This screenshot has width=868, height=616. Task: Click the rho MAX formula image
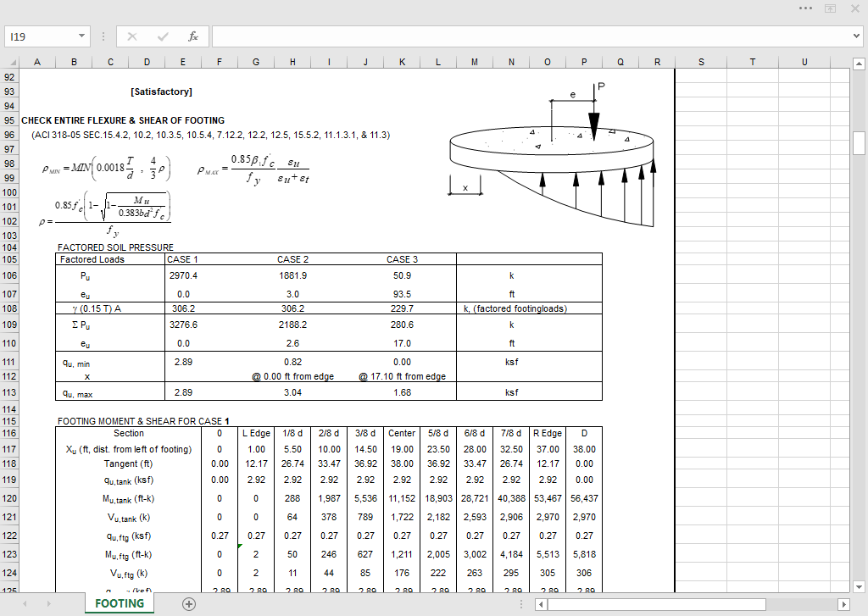coord(253,169)
